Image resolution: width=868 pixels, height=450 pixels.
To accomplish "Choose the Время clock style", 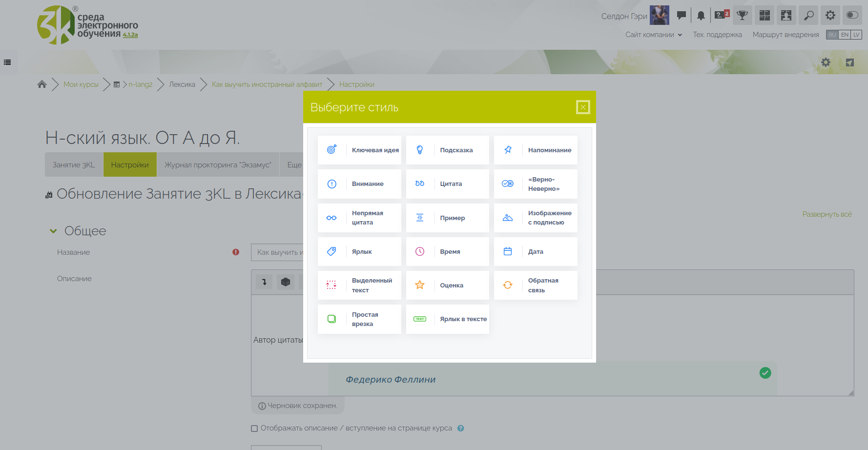I will coord(447,252).
